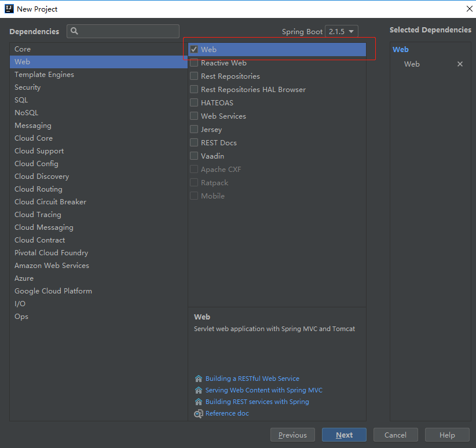The image size is (476, 448).
Task: Close the New Project dialog
Action: [x=469, y=9]
